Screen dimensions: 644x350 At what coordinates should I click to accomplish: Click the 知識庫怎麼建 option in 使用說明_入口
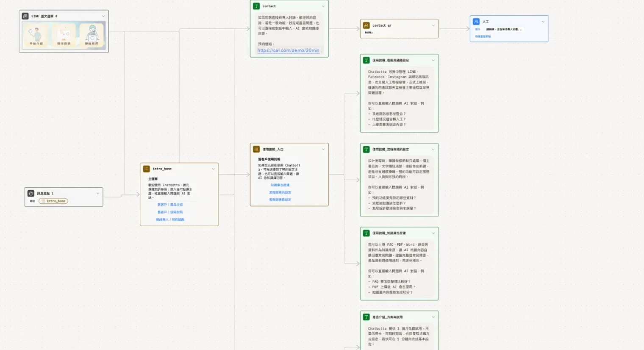click(280, 185)
